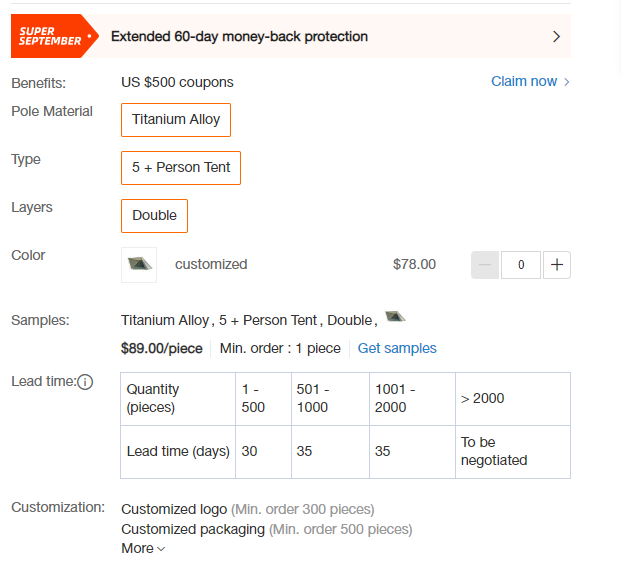Expand More customization options
The height and width of the screenshot is (572, 621).
click(143, 549)
